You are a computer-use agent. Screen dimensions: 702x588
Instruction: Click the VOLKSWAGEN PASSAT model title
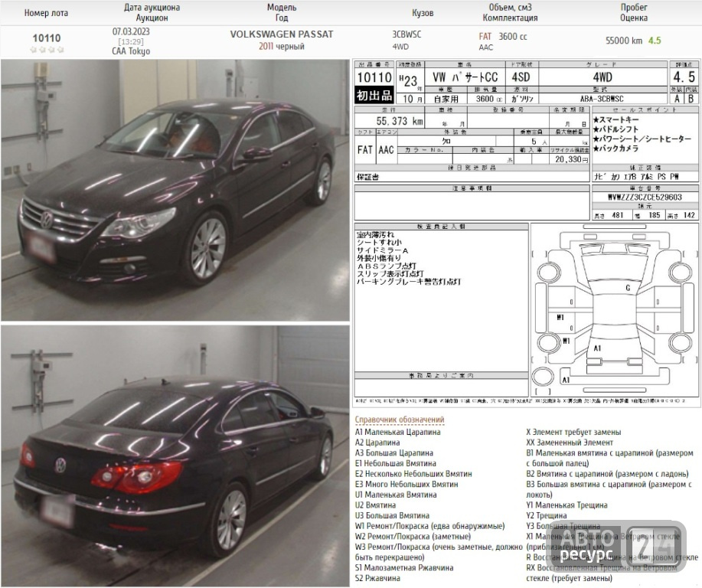click(x=282, y=34)
